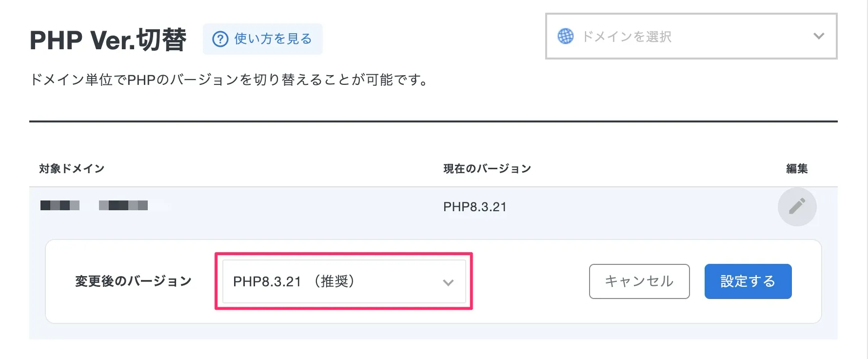Click the blue 設定する button
The width and height of the screenshot is (868, 359).
[748, 281]
